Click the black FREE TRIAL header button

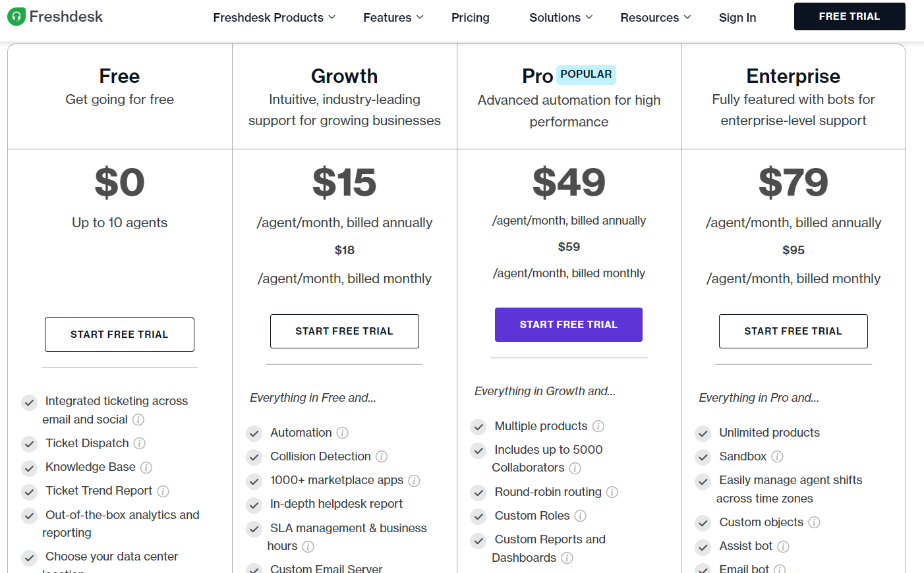pos(850,16)
